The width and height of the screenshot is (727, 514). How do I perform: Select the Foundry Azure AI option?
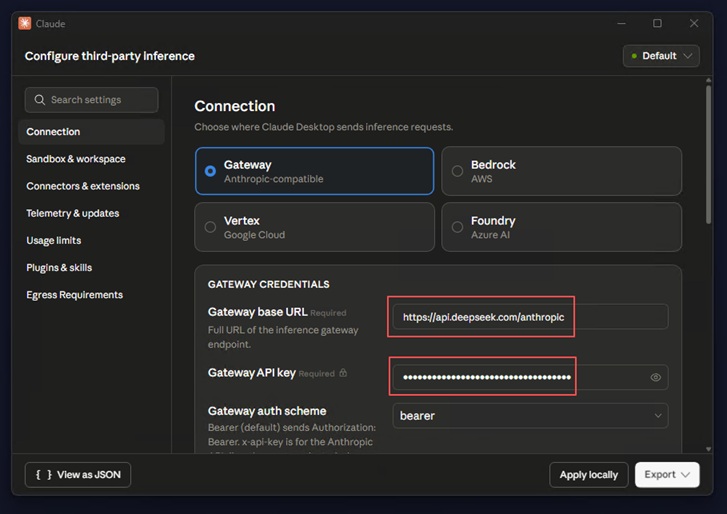pos(561,227)
